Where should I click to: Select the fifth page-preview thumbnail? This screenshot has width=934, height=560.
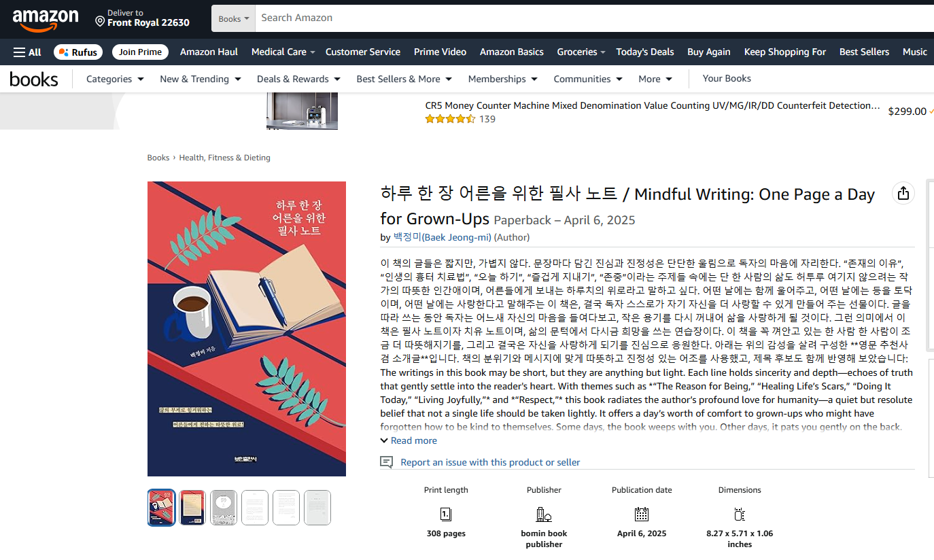(x=286, y=508)
